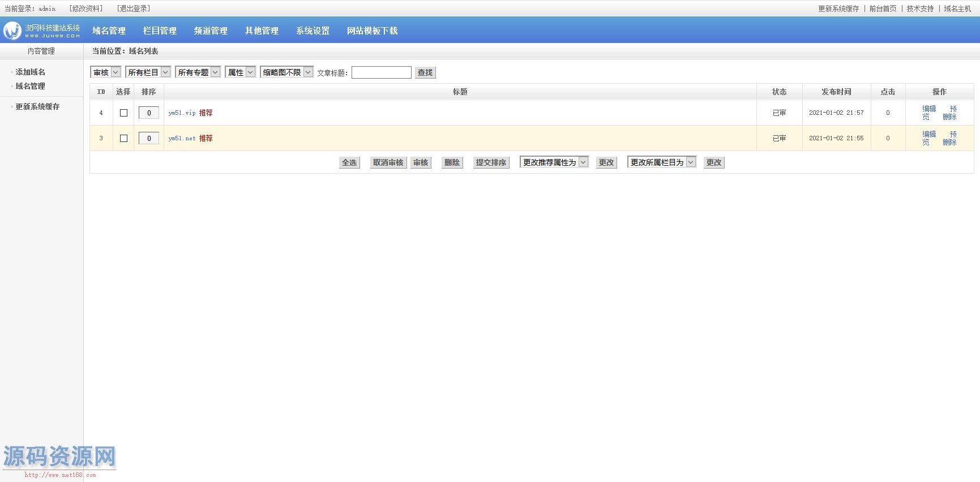Open the 修改资料 link
980x482 pixels.
click(x=86, y=8)
